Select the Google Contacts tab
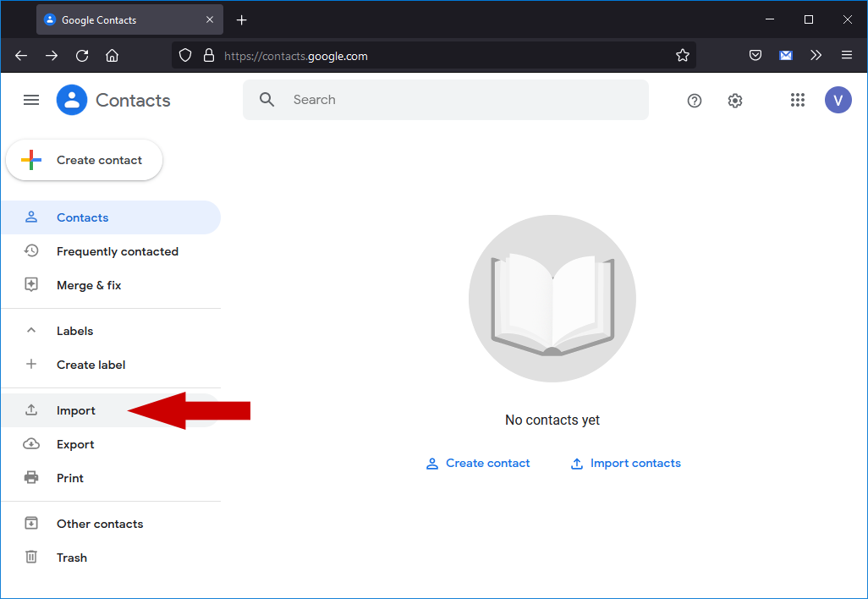The width and height of the screenshot is (868, 599). coord(129,20)
